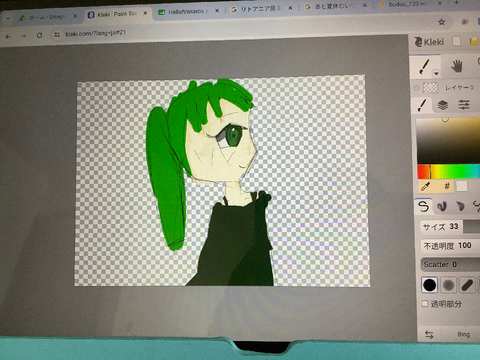Select the brush tool in top toolbar

pos(424,66)
